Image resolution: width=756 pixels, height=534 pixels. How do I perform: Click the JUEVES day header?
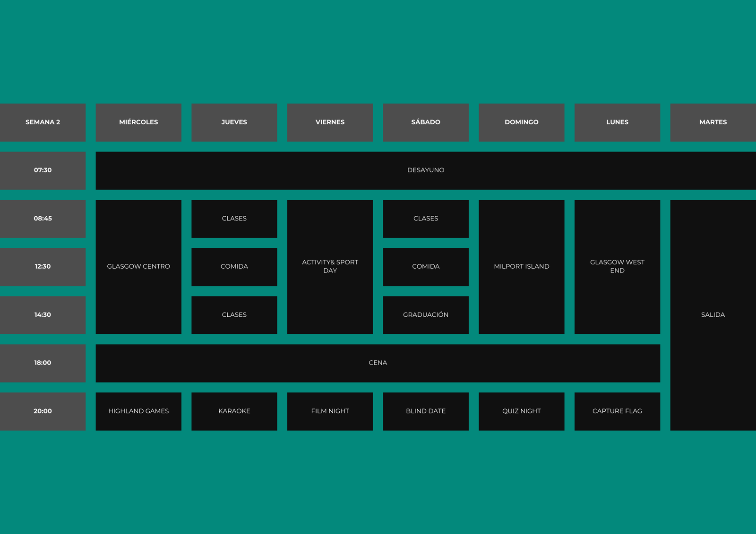tap(234, 122)
